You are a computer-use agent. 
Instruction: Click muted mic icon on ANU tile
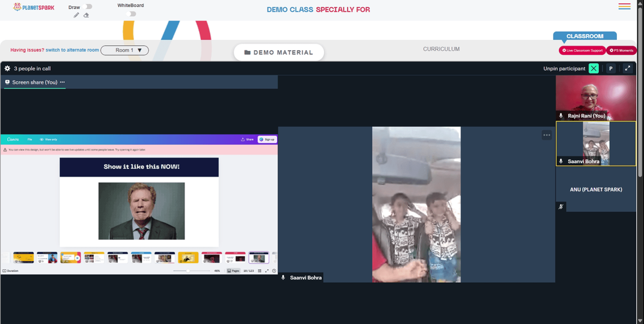(x=561, y=207)
